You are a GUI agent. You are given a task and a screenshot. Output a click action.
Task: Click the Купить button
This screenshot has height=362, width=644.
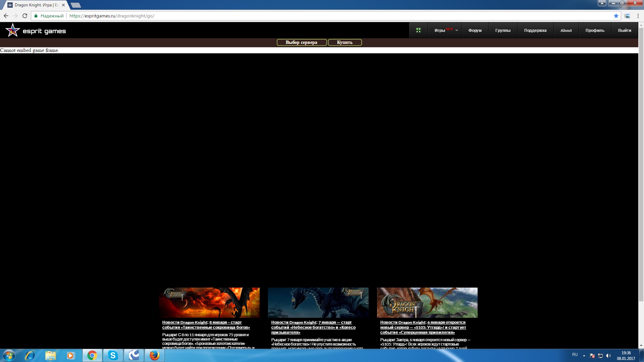click(x=344, y=42)
